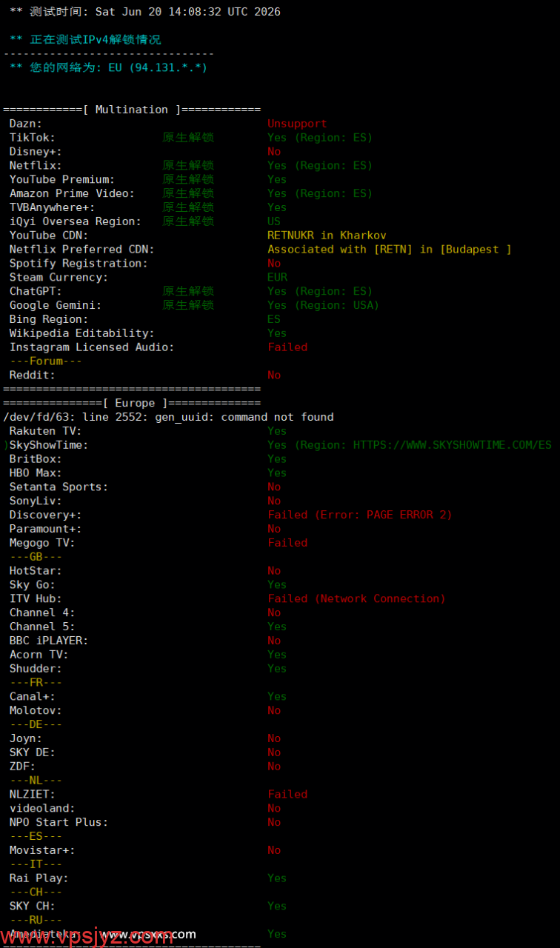Click the ChatGPT Yes (Region: ES) result
Viewport: 560px width, 948px height.
coord(320,291)
